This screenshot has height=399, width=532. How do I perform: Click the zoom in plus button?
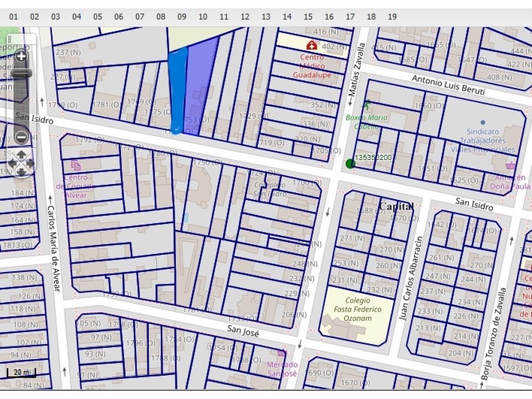point(21,56)
